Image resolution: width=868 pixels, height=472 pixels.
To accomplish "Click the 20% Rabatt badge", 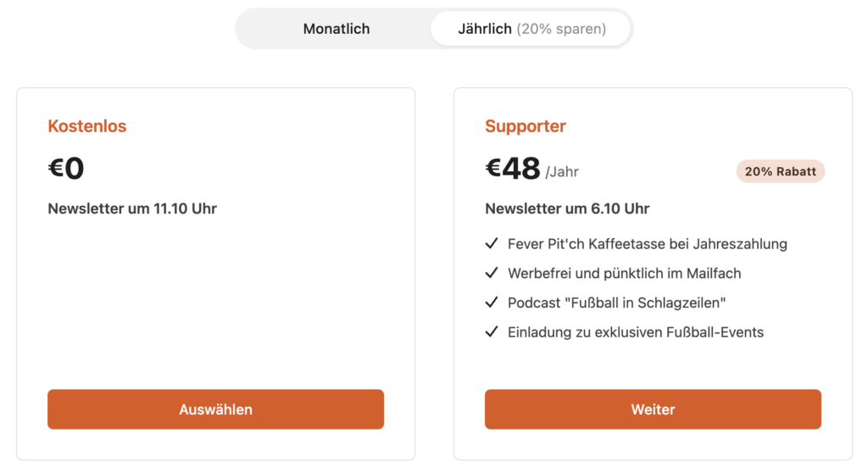I will (x=780, y=171).
